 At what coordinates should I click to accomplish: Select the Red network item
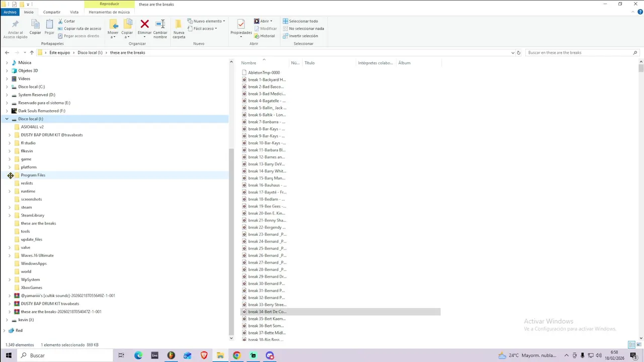tap(19, 330)
